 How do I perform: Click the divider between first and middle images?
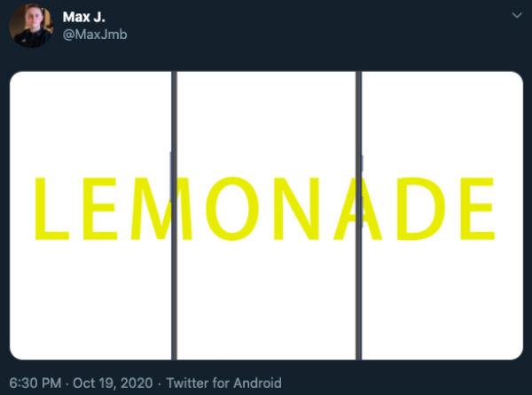pos(174,215)
